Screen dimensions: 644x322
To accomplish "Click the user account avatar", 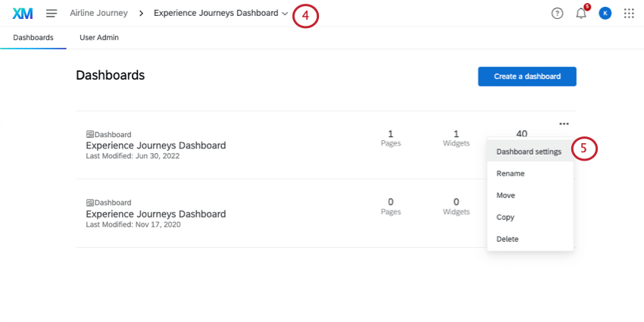I will pyautogui.click(x=605, y=14).
